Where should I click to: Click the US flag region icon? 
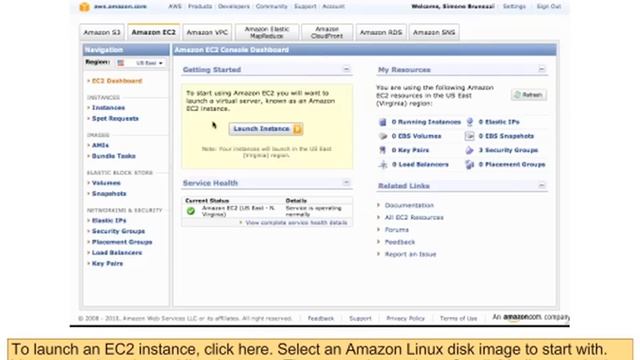pyautogui.click(x=120, y=63)
